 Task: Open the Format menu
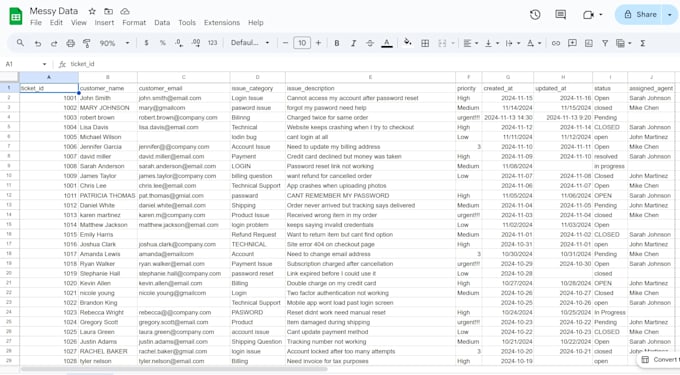(x=134, y=23)
